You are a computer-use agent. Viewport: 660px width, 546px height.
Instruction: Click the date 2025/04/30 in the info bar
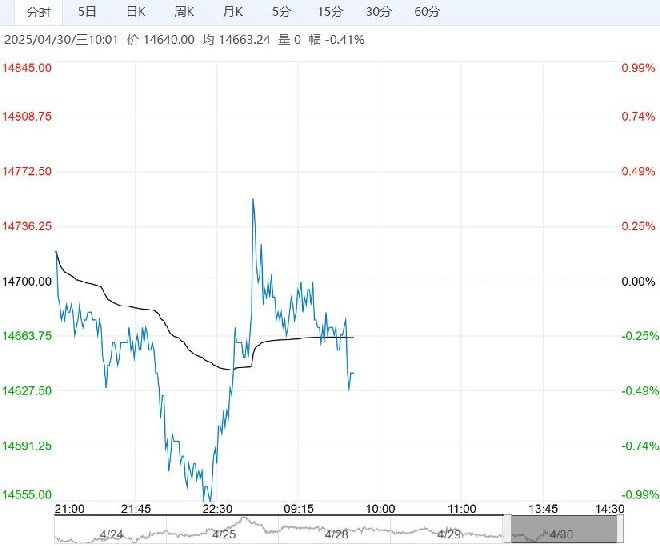click(x=40, y=40)
